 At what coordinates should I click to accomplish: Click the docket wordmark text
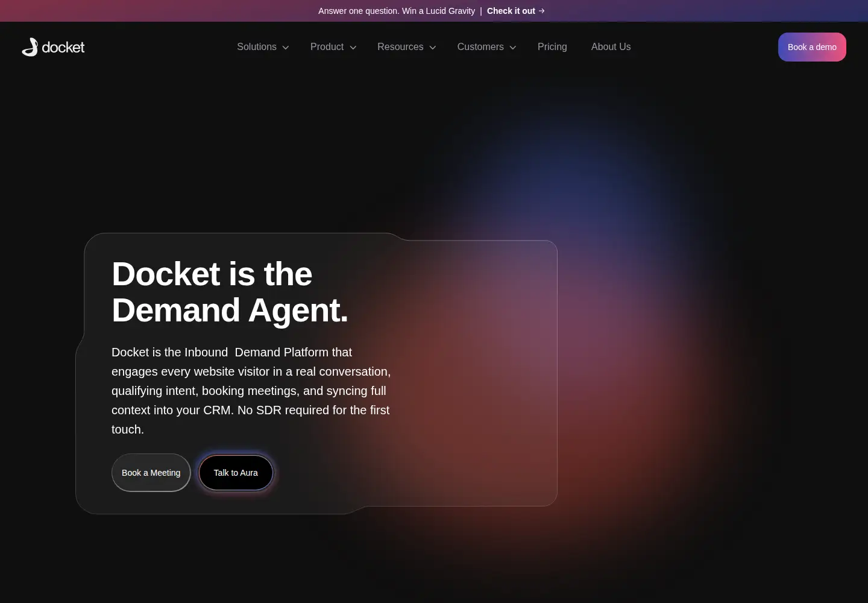tap(63, 48)
